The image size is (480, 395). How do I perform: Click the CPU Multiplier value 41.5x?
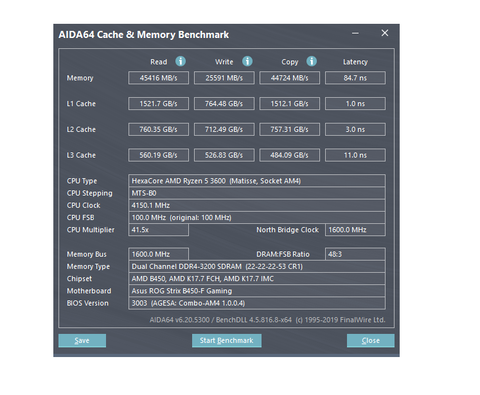pyautogui.click(x=158, y=230)
